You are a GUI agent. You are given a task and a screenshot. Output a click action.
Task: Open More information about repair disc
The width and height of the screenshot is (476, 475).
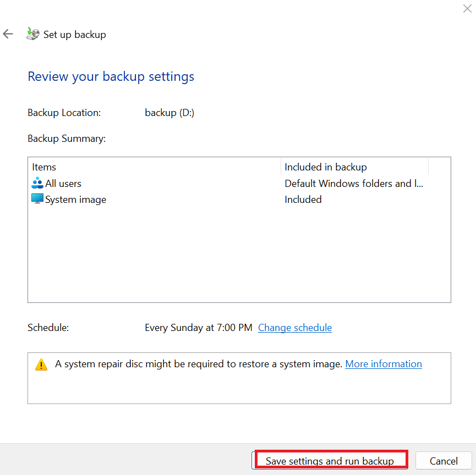point(384,364)
